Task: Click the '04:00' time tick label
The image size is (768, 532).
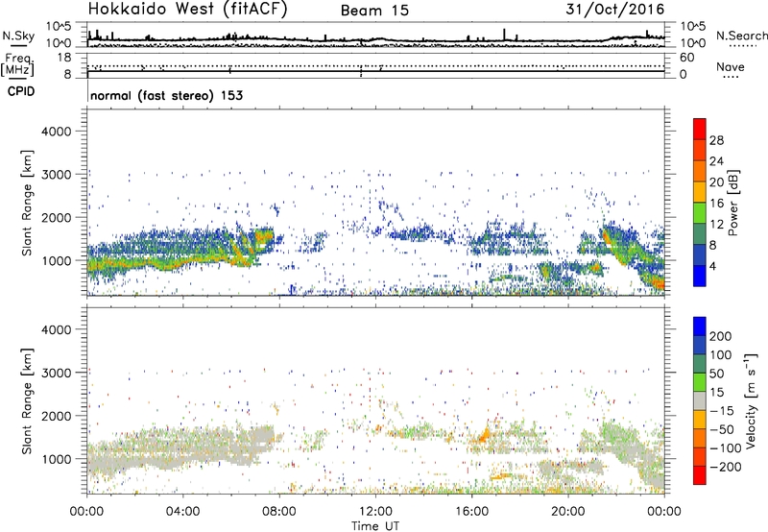Action: tap(182, 512)
